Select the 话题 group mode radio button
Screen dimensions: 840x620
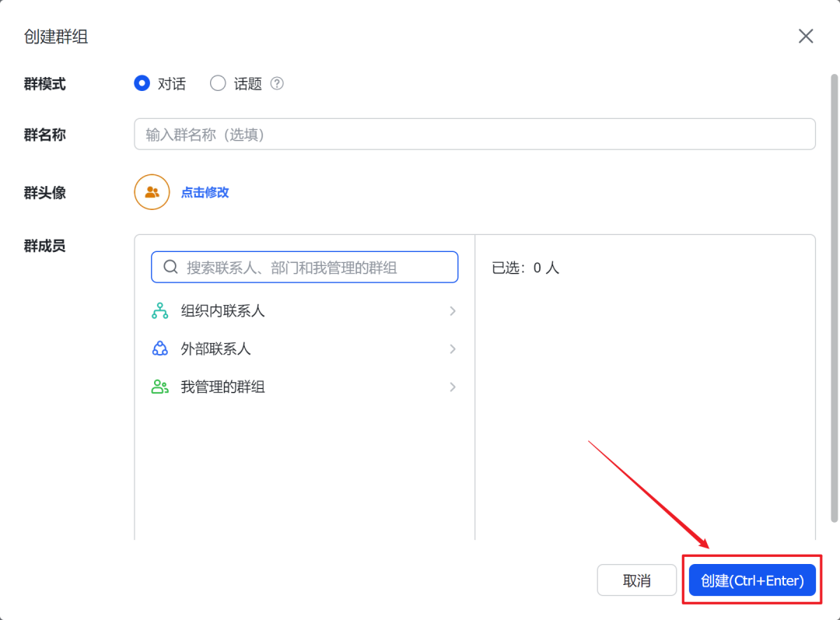[218, 83]
